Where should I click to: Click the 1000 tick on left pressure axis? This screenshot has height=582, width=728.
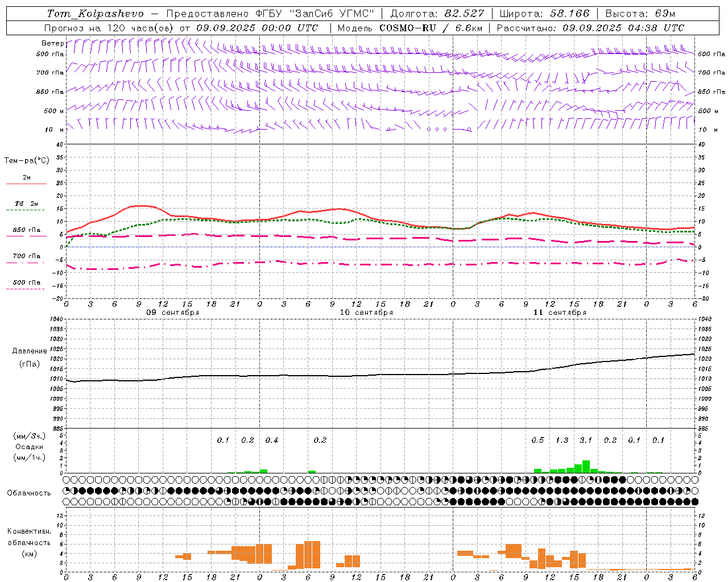point(57,399)
